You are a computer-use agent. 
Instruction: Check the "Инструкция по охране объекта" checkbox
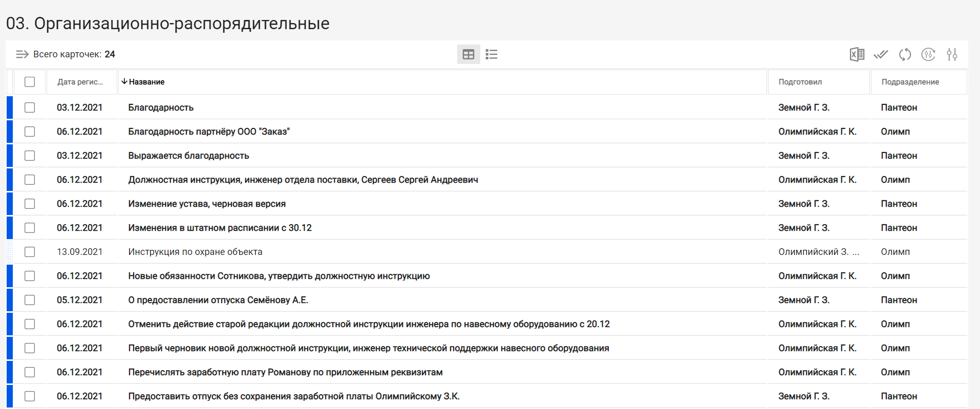point(30,252)
